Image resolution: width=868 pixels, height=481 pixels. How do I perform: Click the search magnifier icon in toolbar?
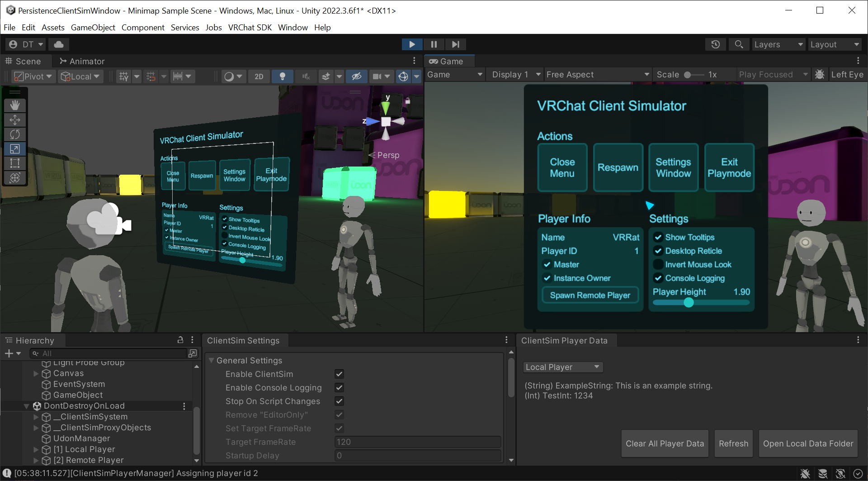click(x=739, y=44)
